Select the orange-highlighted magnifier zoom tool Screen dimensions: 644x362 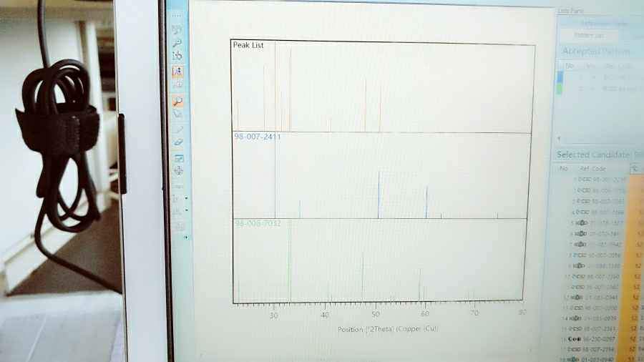click(178, 101)
